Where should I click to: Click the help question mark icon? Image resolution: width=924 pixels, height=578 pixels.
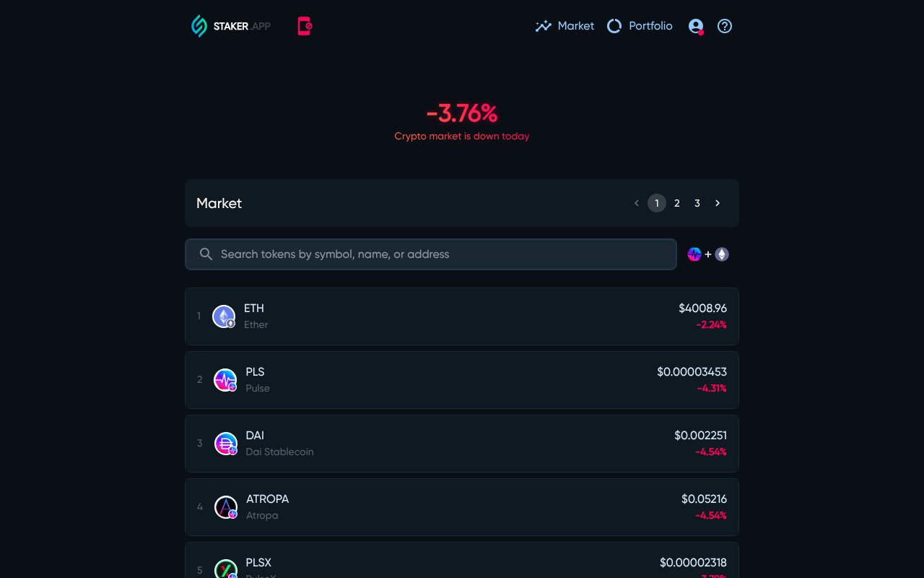pos(724,26)
